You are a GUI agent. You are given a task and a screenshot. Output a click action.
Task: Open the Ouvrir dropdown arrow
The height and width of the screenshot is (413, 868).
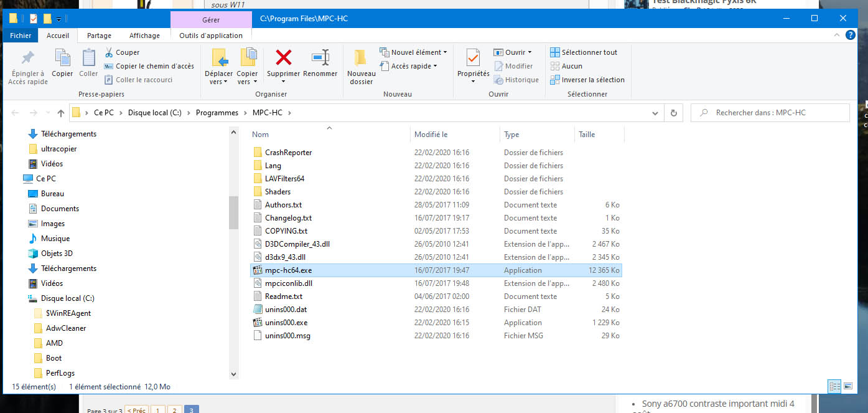(x=530, y=52)
